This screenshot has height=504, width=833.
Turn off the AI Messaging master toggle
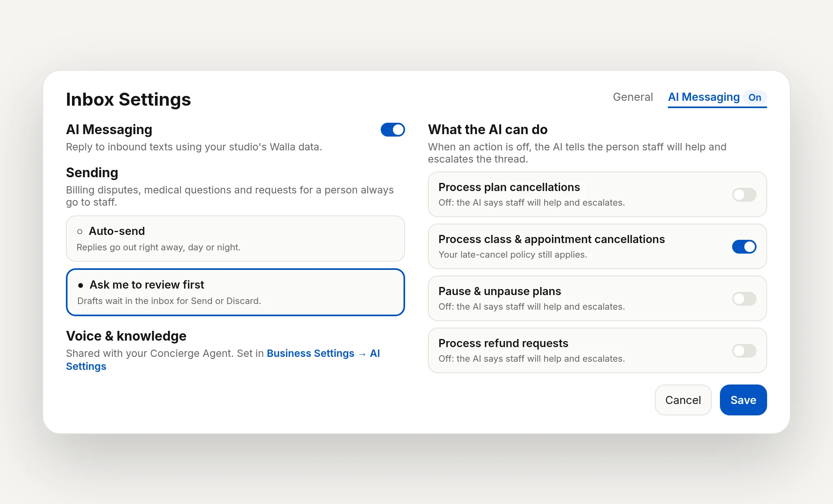click(x=393, y=130)
